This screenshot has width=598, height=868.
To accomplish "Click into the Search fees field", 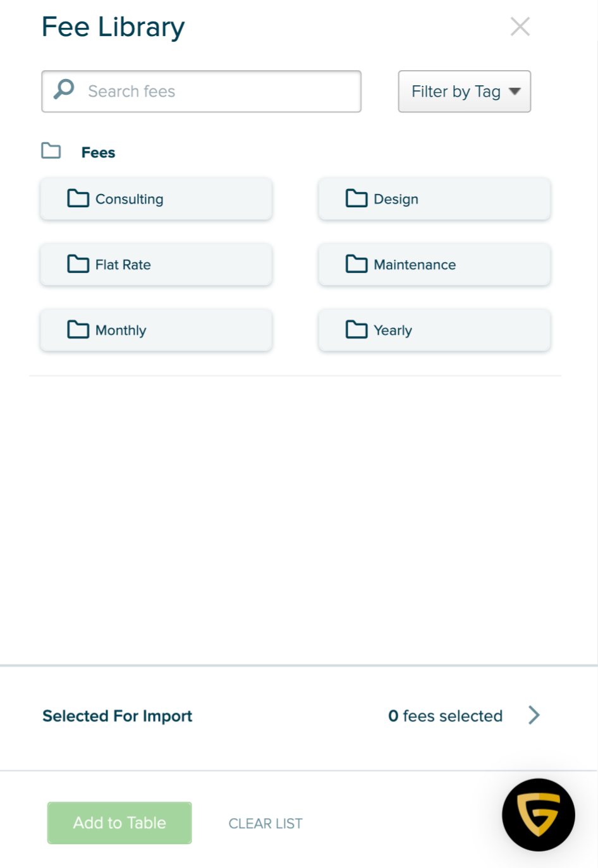I will coord(202,92).
